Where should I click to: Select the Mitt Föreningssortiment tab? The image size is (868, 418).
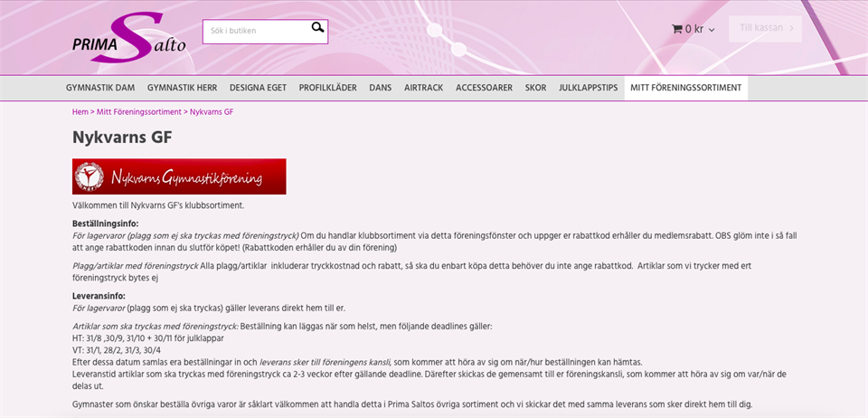[x=685, y=88]
